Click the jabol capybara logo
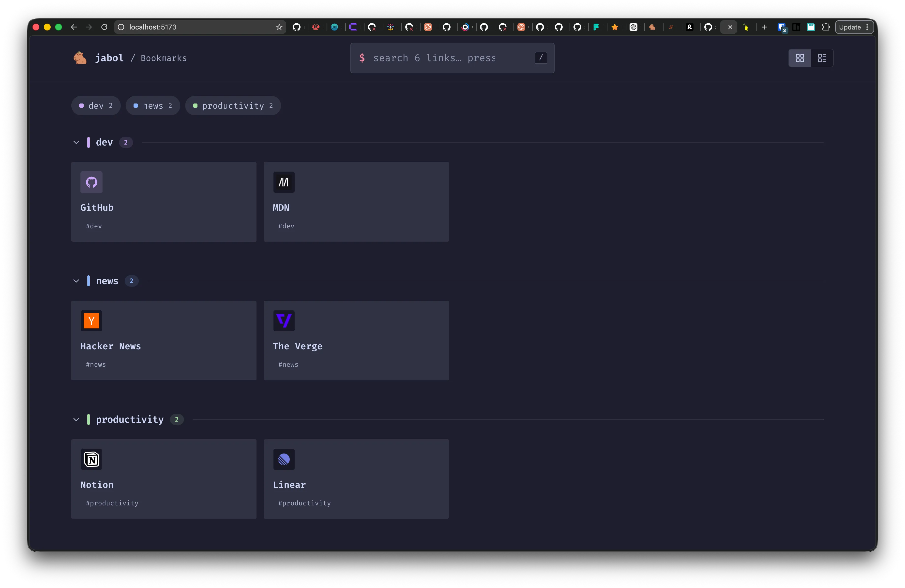Image resolution: width=905 pixels, height=588 pixels. pos(80,58)
